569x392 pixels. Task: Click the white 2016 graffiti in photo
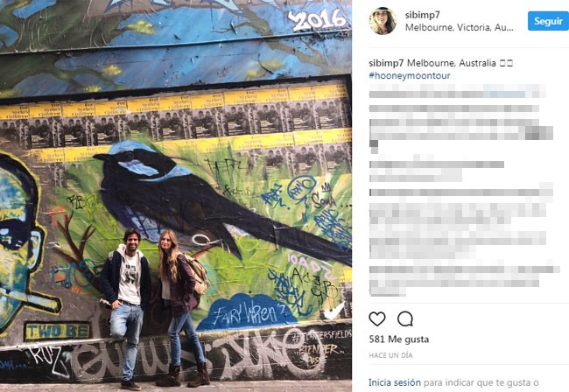pos(316,18)
